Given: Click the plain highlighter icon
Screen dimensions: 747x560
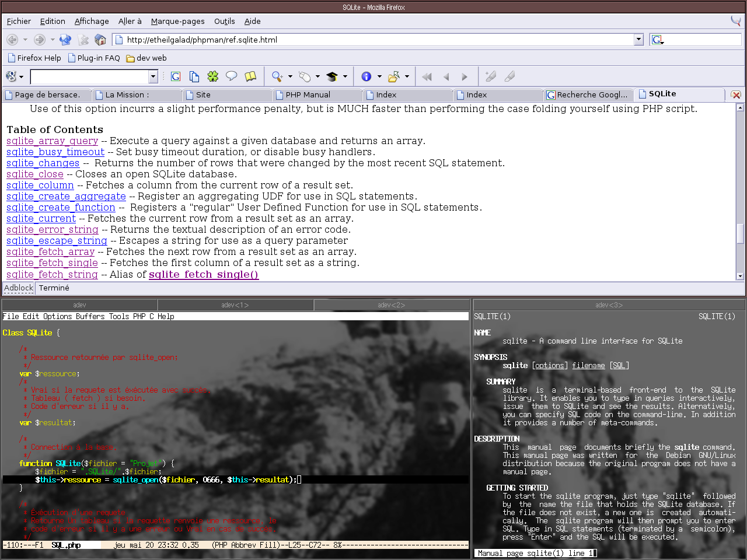Looking at the screenshot, I should point(509,76).
